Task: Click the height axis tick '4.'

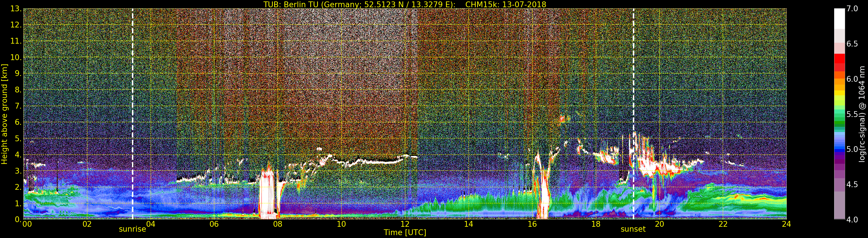Action: 18,155
